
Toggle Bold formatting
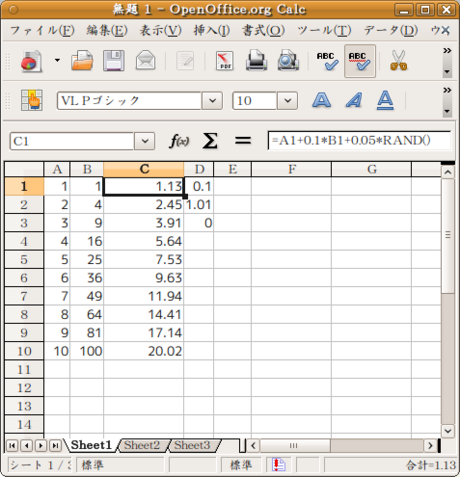[322, 100]
